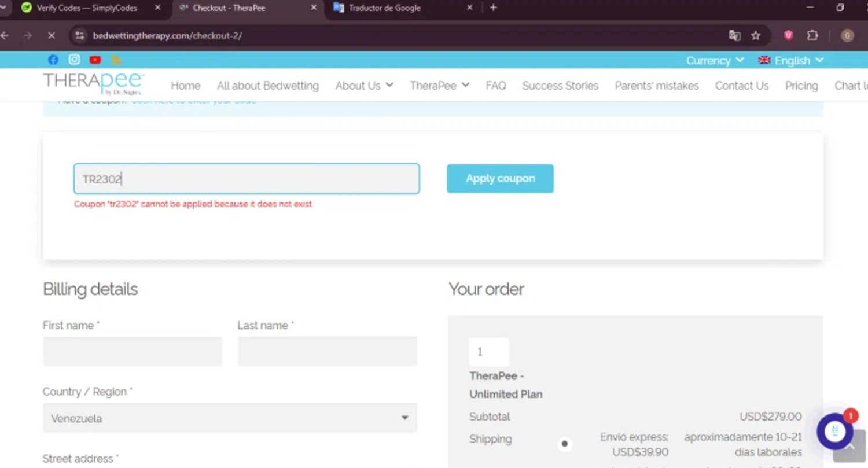This screenshot has width=868, height=468.
Task: Open the tab search dropdown arrow
Action: (3, 8)
